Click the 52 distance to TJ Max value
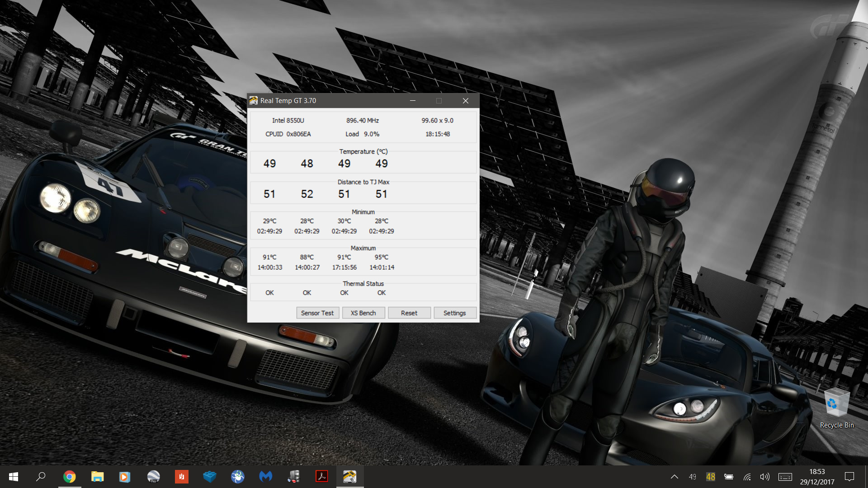 (307, 194)
